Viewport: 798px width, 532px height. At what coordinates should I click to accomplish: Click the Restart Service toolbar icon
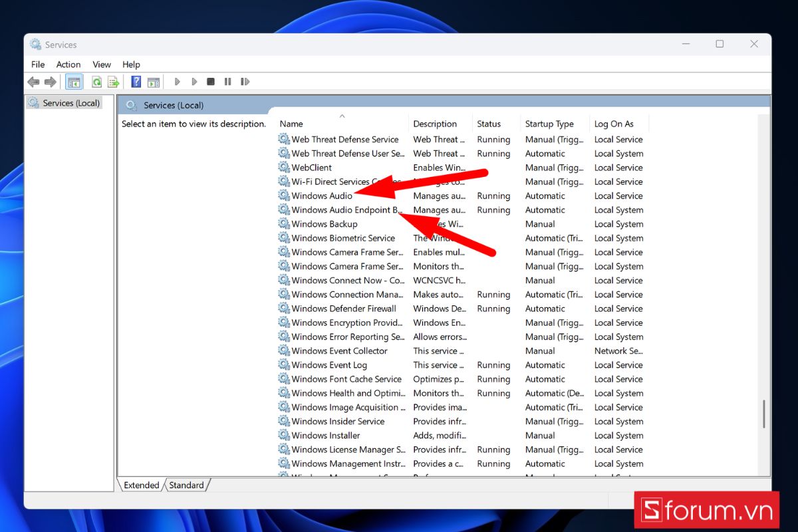point(245,82)
